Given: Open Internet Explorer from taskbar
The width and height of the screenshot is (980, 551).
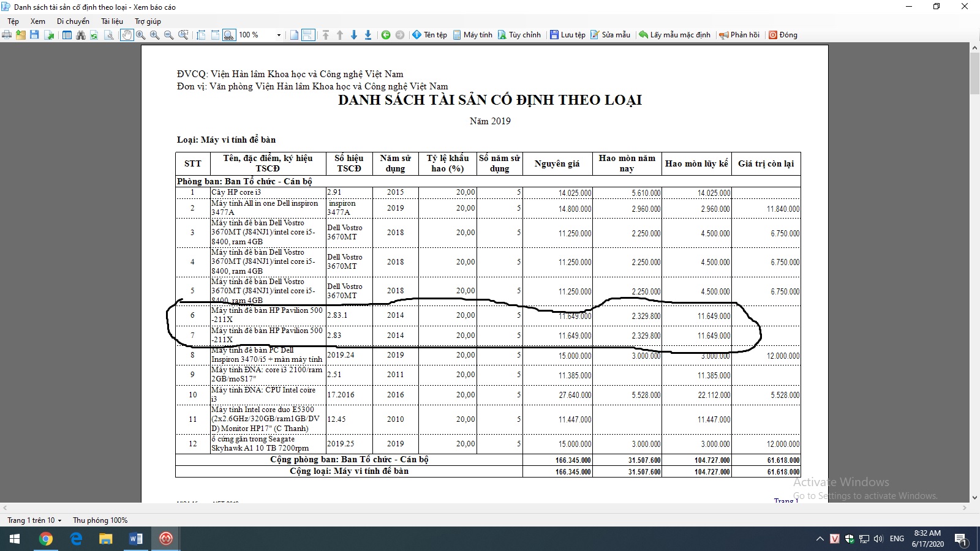Looking at the screenshot, I should [x=76, y=539].
